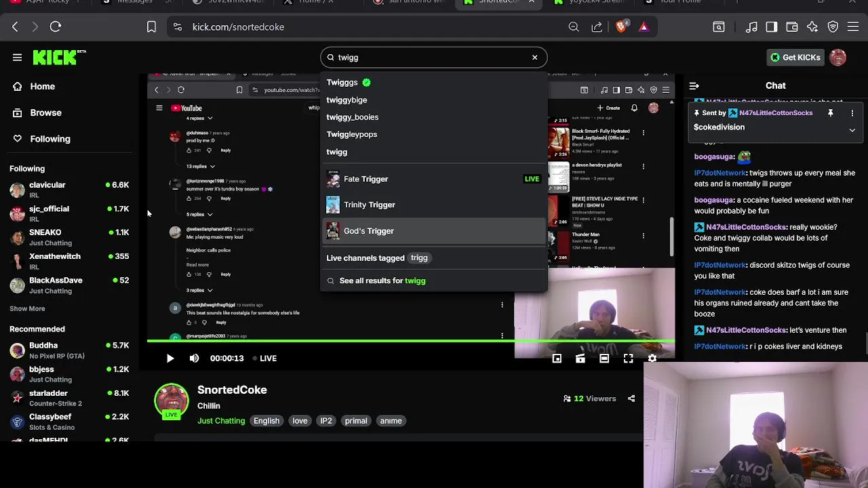
Task: Click the share icon in address bar
Action: click(597, 27)
